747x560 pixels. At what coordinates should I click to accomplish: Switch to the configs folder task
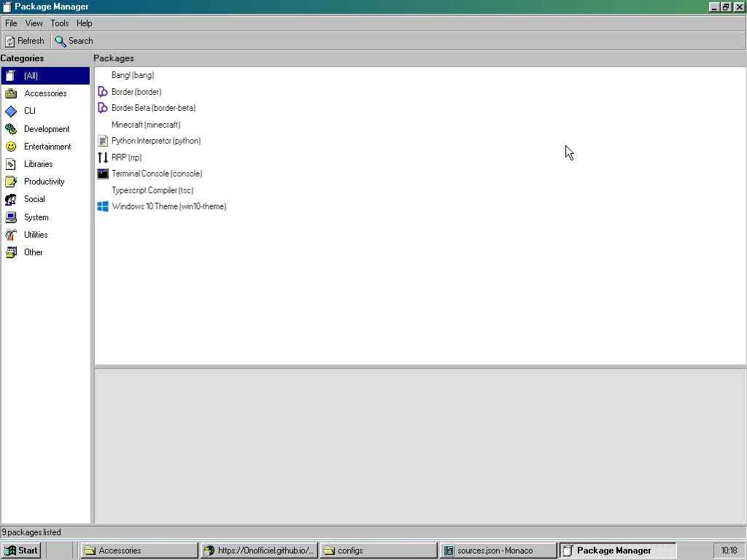379,551
